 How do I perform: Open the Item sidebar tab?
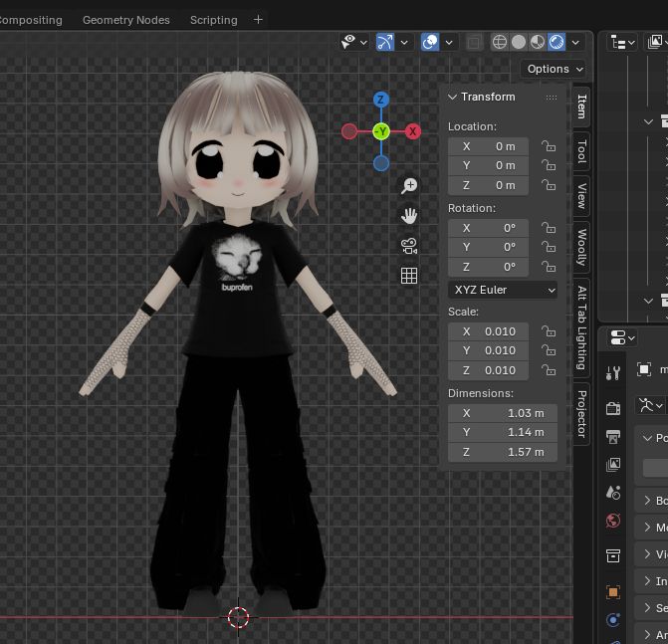pyautogui.click(x=582, y=107)
